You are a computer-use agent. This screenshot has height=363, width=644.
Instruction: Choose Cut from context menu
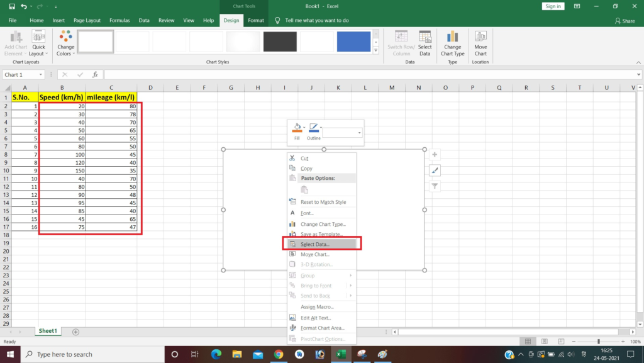[321, 158]
